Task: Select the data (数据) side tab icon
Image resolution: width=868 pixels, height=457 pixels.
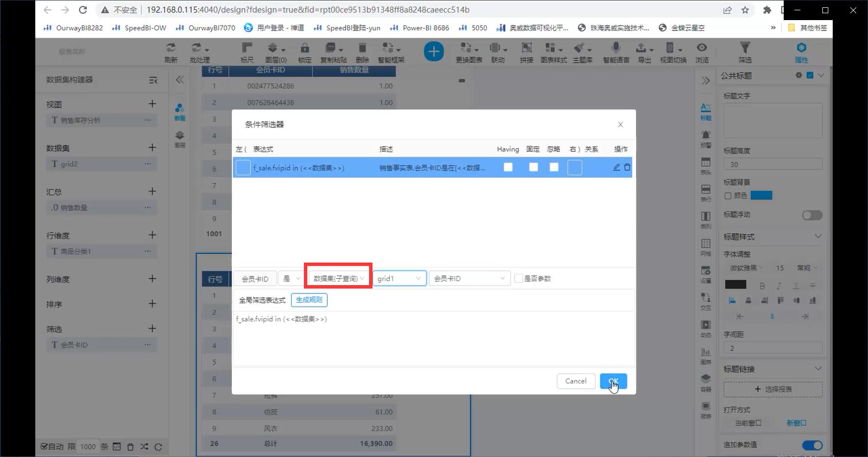Action: pos(180,112)
